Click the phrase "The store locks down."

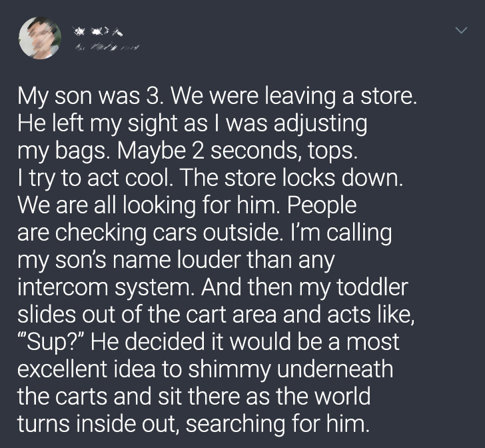[x=291, y=178]
